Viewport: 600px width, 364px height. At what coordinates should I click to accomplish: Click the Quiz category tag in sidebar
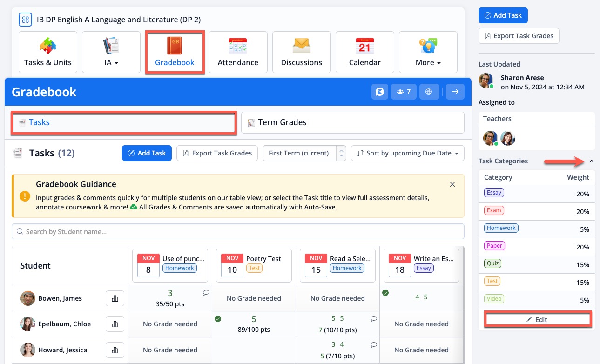point(493,263)
